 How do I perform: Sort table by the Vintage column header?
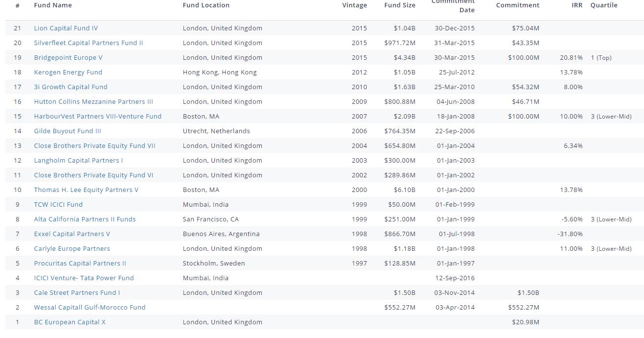[354, 5]
